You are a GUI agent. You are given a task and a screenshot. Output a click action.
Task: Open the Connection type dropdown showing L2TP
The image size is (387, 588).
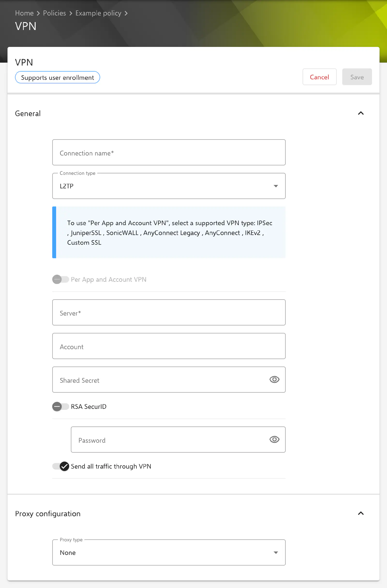[169, 186]
